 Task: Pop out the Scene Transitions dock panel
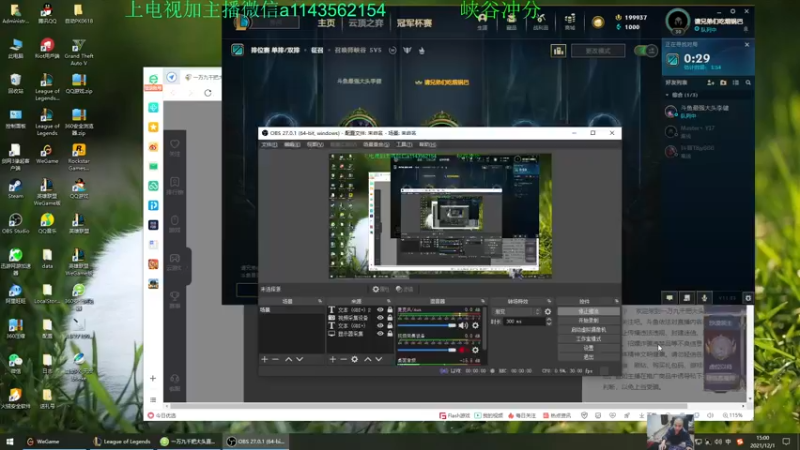pos(549,301)
